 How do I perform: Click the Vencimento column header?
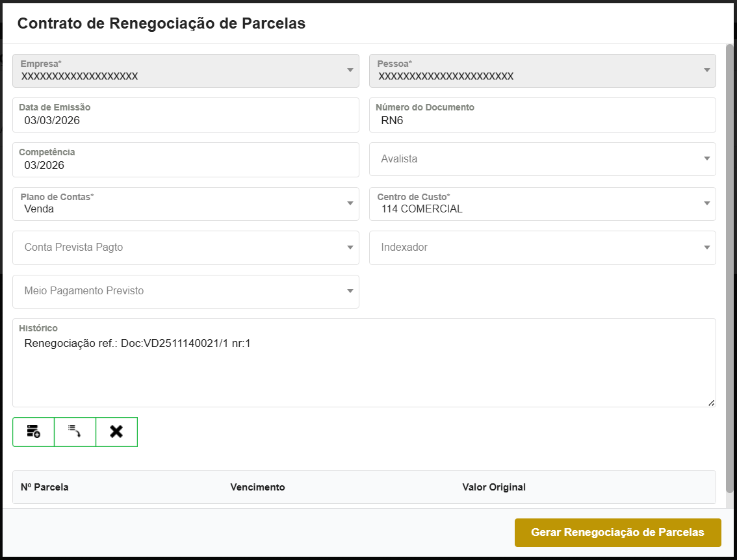click(x=257, y=487)
